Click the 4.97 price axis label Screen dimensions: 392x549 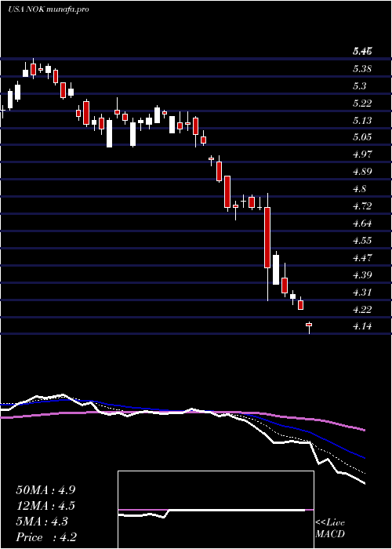tap(362, 155)
